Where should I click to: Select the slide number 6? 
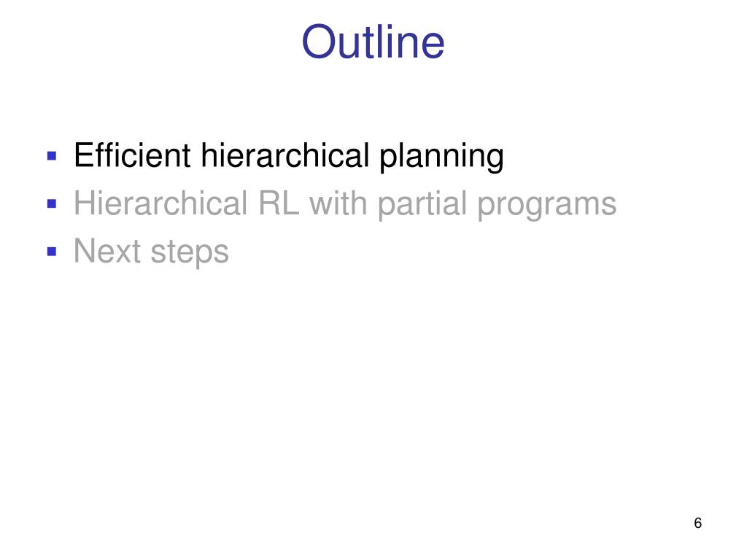click(697, 523)
